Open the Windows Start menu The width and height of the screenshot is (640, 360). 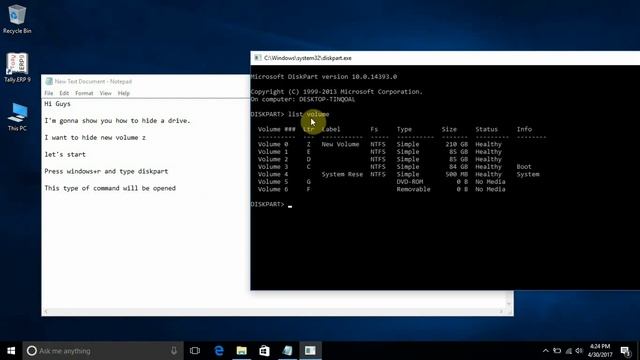coord(11,351)
